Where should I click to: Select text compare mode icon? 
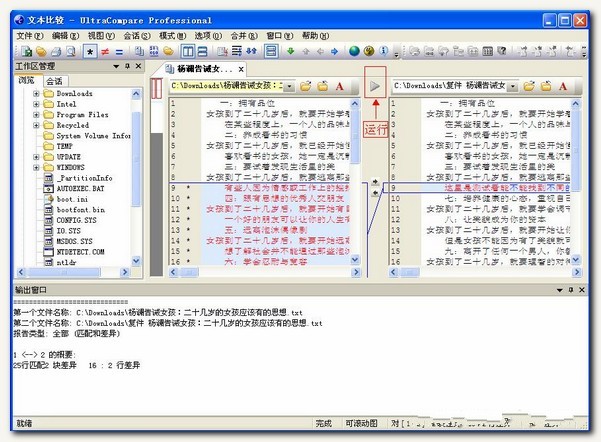tap(140, 51)
